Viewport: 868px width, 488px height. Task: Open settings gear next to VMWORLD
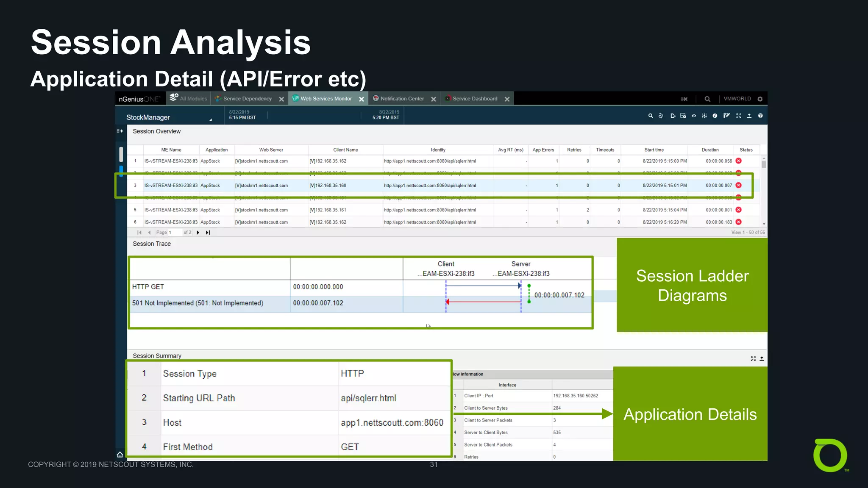[760, 99]
